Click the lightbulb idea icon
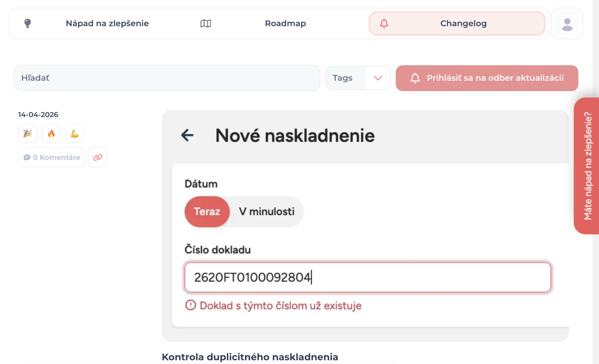Viewport: 599px width, 364px height. (x=28, y=24)
